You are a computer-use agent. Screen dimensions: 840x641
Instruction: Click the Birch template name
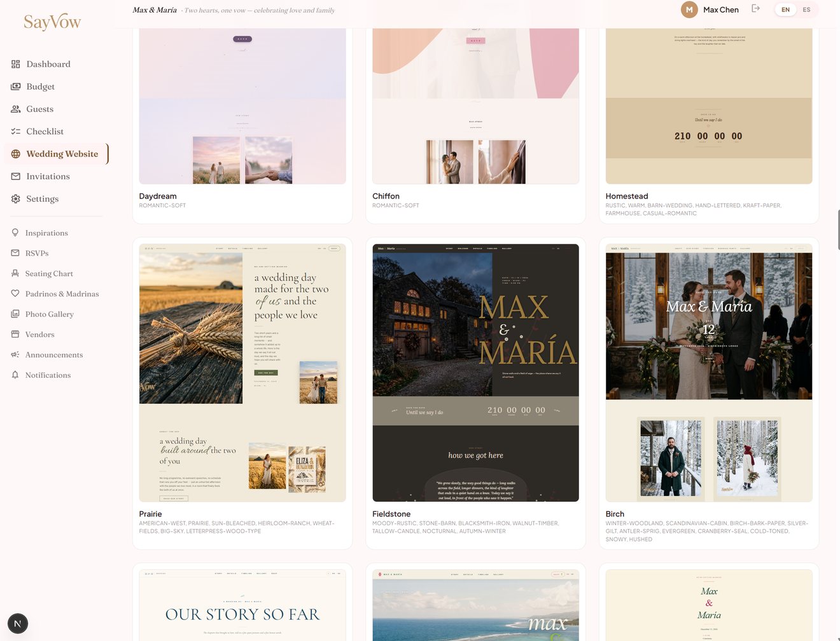tap(615, 514)
